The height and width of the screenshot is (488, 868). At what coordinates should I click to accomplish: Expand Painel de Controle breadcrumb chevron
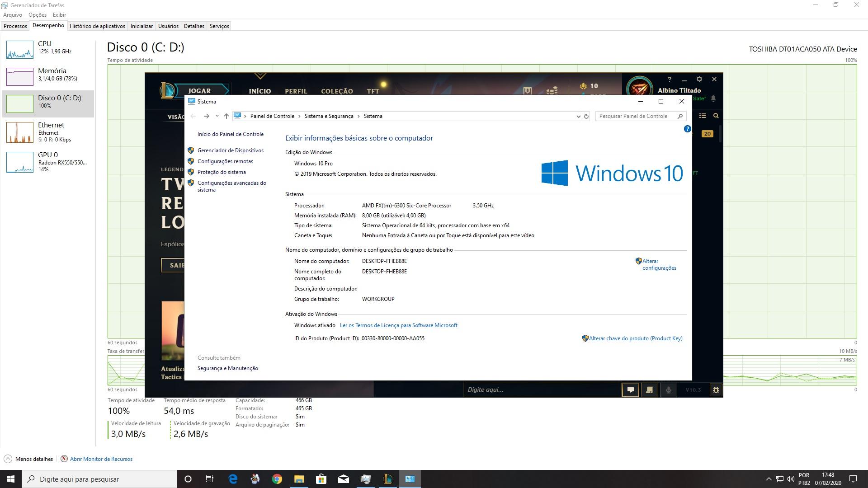click(x=299, y=116)
